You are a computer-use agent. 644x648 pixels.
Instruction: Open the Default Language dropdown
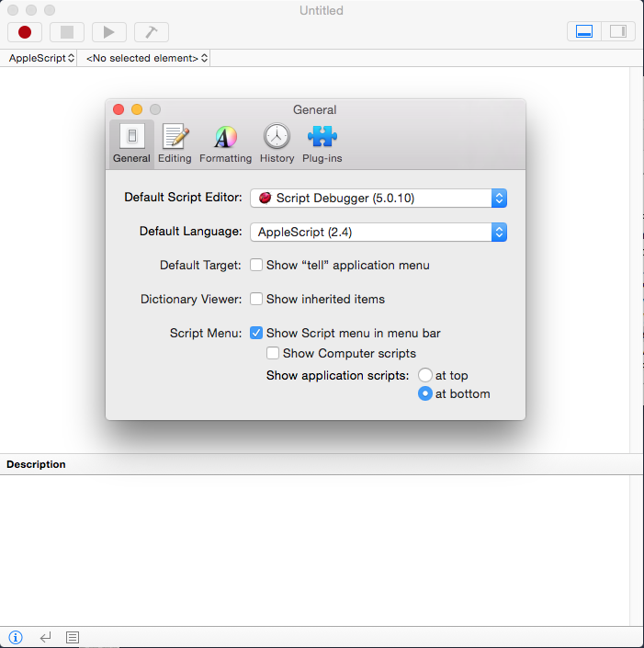click(378, 233)
